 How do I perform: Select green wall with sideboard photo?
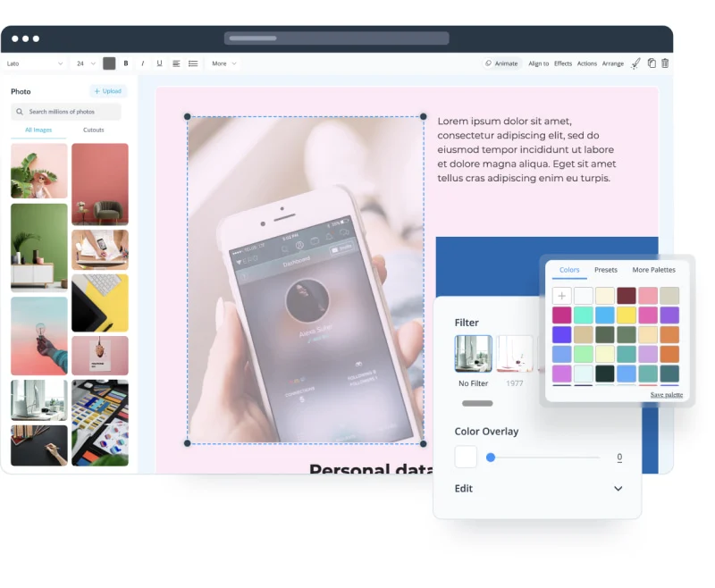coord(39,248)
